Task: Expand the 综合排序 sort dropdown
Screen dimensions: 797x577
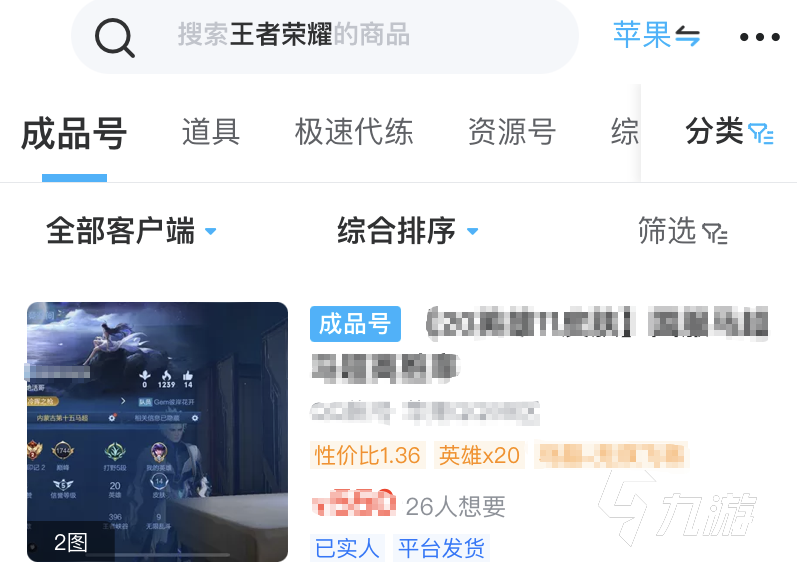Action: [408, 231]
